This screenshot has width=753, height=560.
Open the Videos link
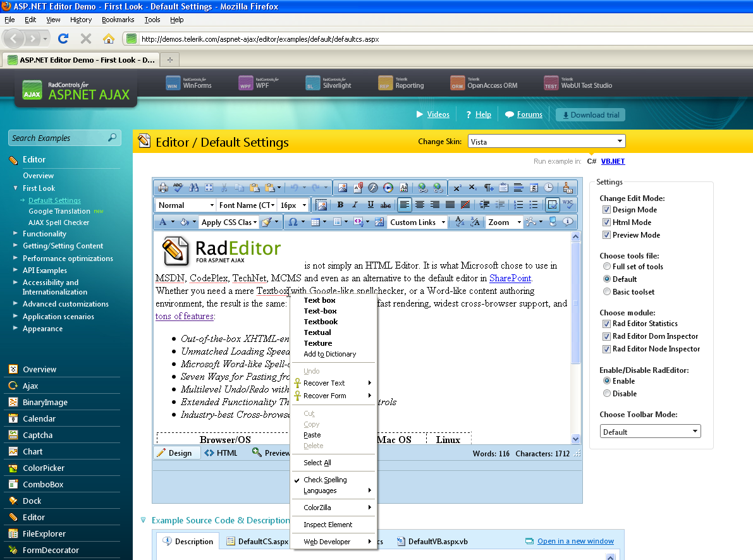click(x=438, y=114)
